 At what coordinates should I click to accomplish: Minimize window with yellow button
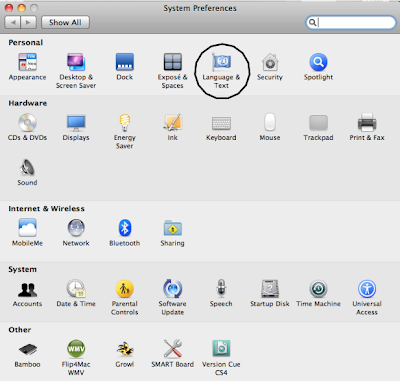22,8
